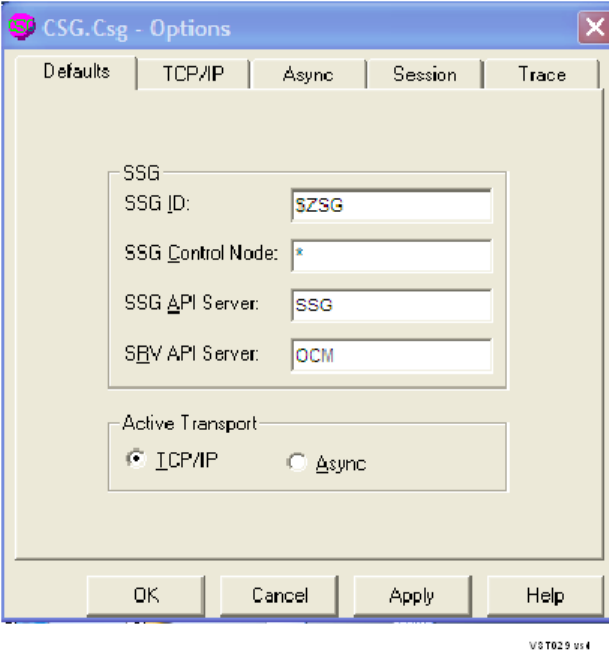Viewport: 609px width, 657px height.
Task: Click the SSG API Server label
Action: pyautogui.click(x=192, y=303)
